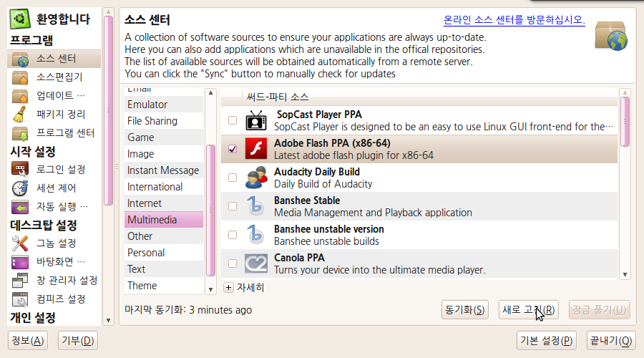644x358 pixels.
Task: Click the 창 관리자 설정 icon
Action: pos(20,281)
